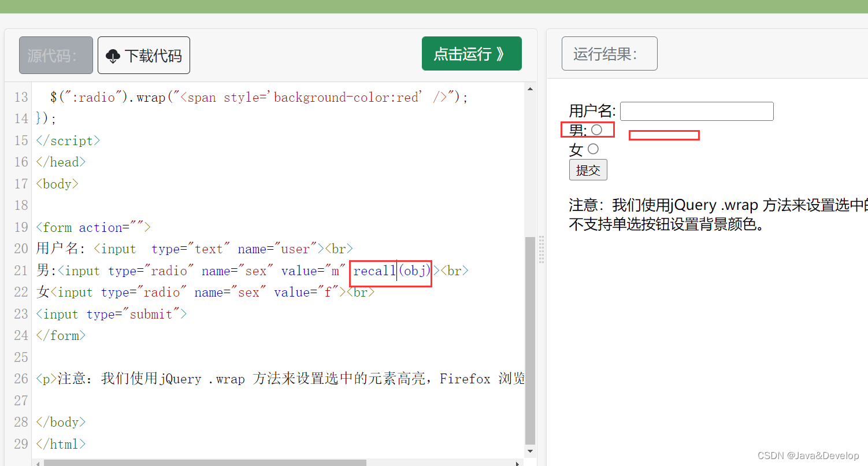Click the 源代码 button
The image size is (868, 466).
coord(56,56)
